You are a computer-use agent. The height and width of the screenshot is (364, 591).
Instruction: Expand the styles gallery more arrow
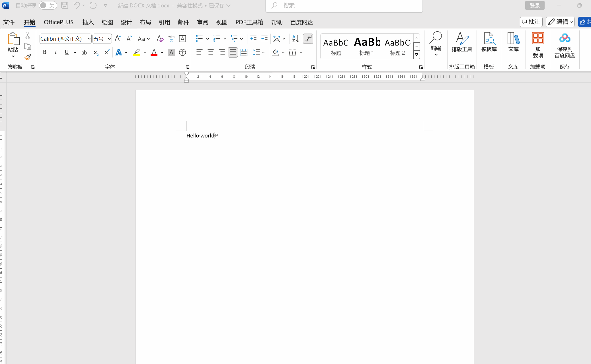(416, 55)
